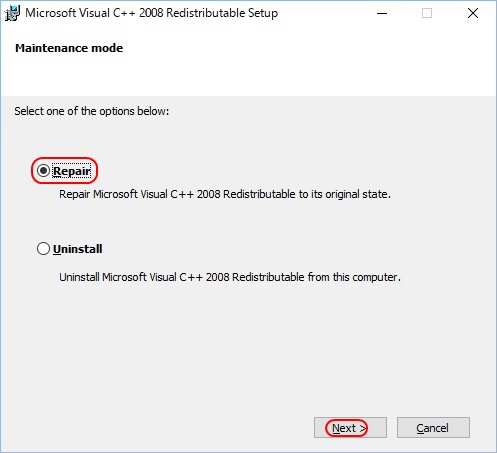Click empty title bar space left of minimize
The image size is (497, 453).
(x=318, y=13)
